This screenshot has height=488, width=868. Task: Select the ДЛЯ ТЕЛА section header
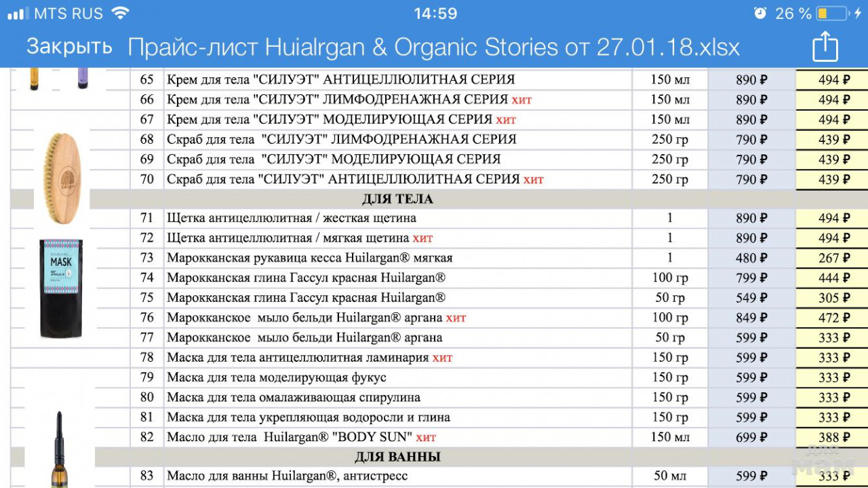(x=397, y=199)
